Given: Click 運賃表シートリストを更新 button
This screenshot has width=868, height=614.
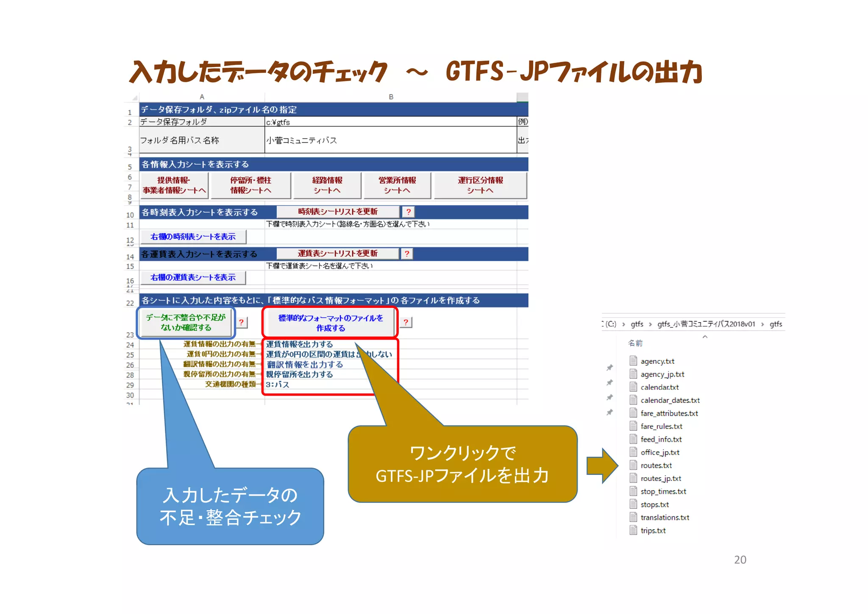Looking at the screenshot, I should coord(338,254).
